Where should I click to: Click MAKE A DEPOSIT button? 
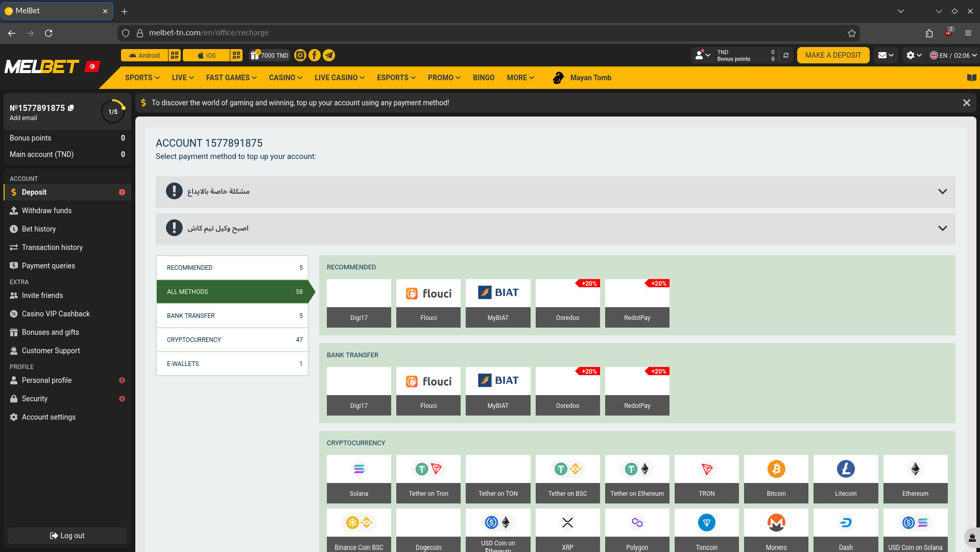[833, 55]
